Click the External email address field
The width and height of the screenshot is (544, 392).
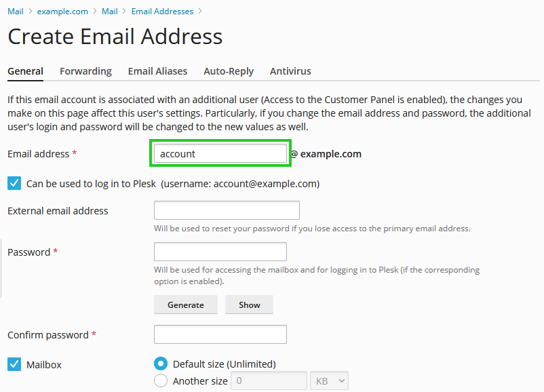click(x=226, y=210)
